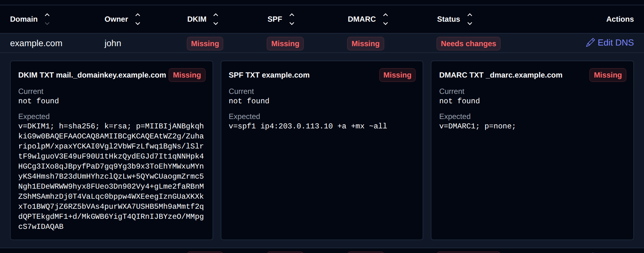Image resolution: width=644 pixels, height=253 pixels.
Task: Sort table by Domain column arrows
Action: (x=47, y=19)
